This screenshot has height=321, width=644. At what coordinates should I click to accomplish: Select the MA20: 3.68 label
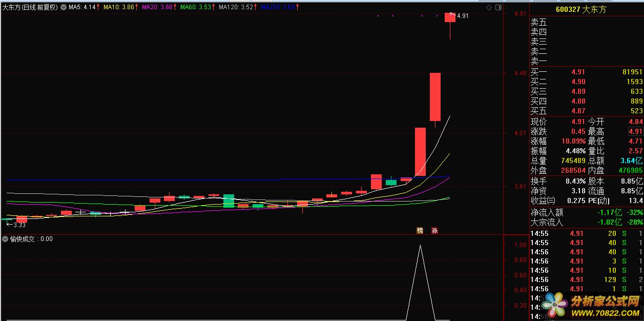coord(157,8)
